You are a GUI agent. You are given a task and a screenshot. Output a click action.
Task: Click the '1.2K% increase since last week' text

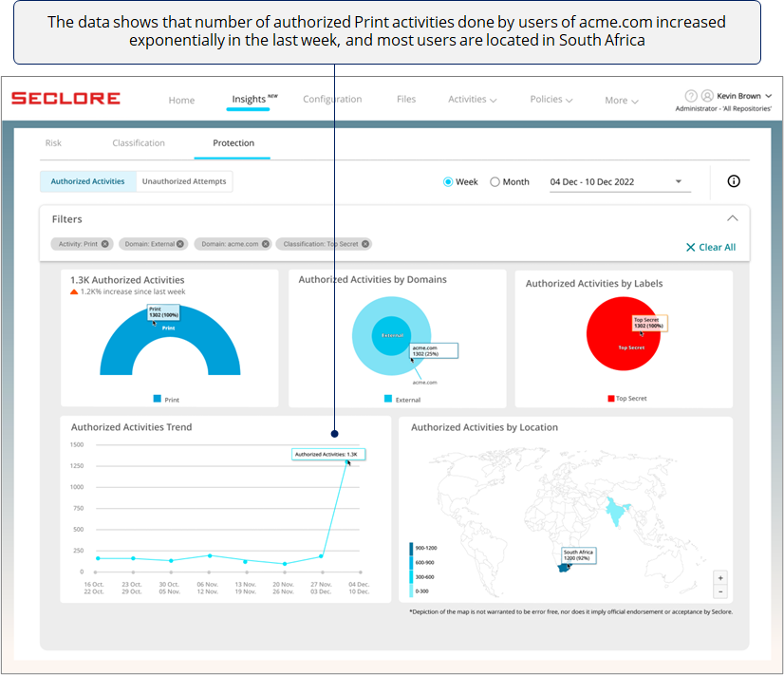click(133, 291)
